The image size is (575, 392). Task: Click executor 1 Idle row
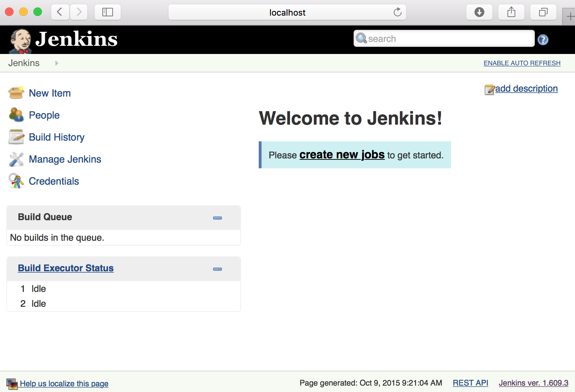pyautogui.click(x=123, y=289)
